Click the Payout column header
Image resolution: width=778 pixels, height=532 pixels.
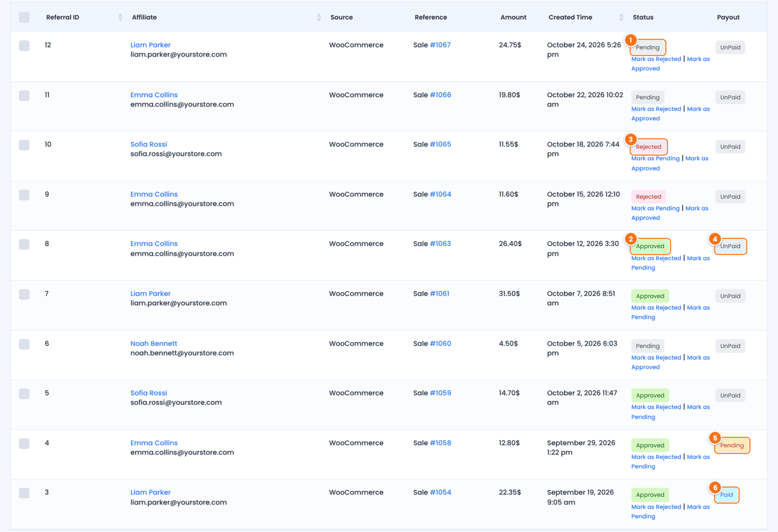click(x=728, y=17)
